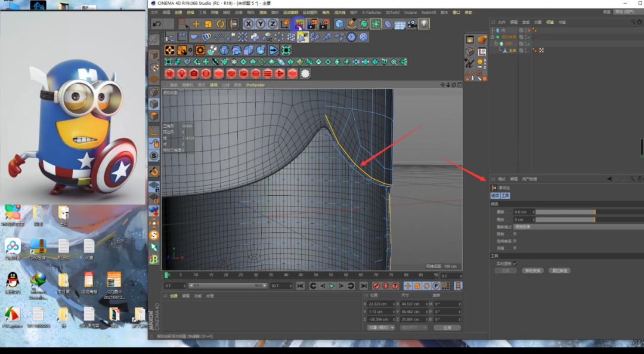
Task: Open the X-Particles menu
Action: [371, 13]
